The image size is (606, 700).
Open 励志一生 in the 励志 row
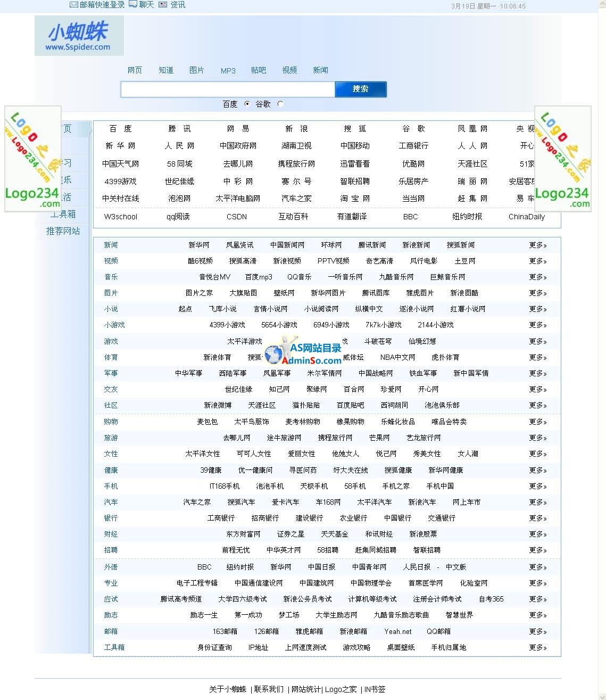pyautogui.click(x=204, y=615)
